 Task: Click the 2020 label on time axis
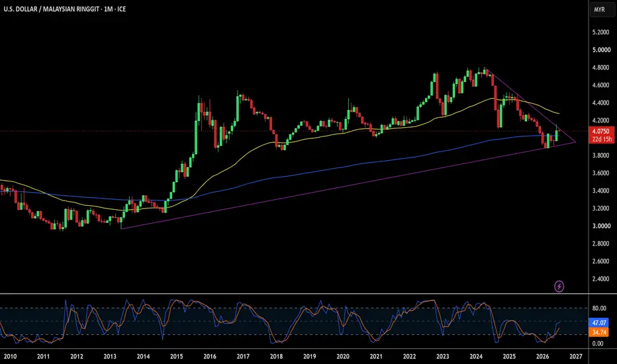click(x=343, y=357)
